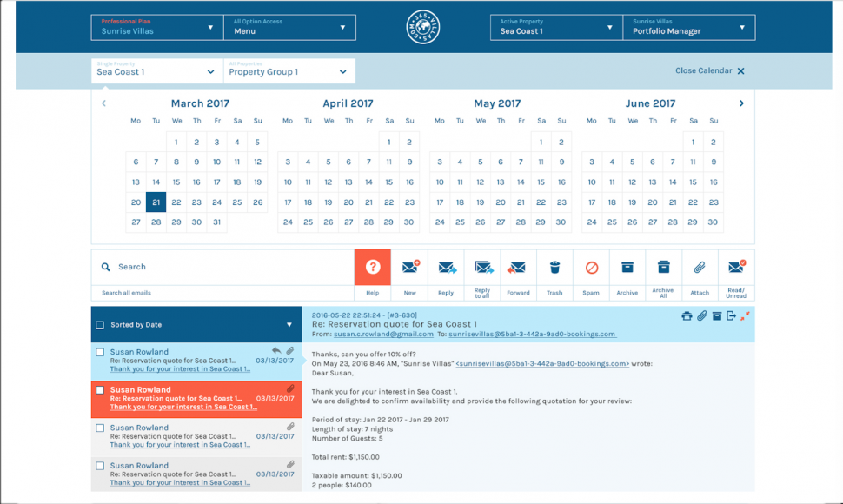The height and width of the screenshot is (504, 843).
Task: Tick checkbox of fourth Susan Rowland email
Action: (100, 466)
